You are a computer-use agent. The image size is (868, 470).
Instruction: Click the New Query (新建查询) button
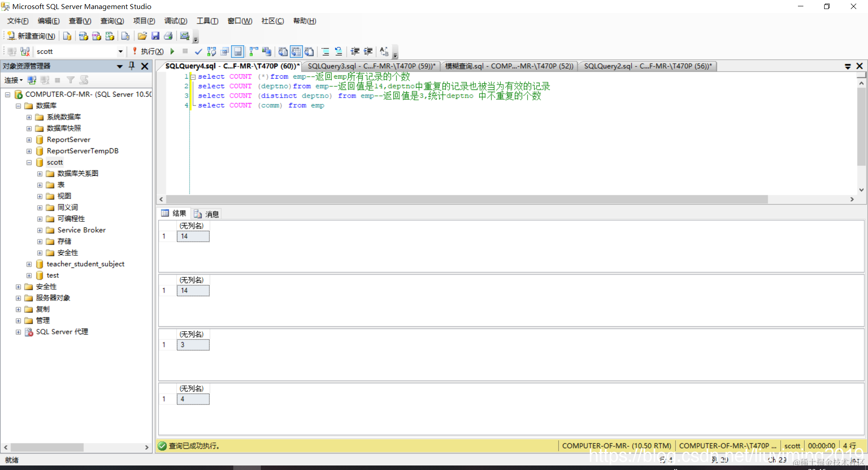(x=31, y=36)
